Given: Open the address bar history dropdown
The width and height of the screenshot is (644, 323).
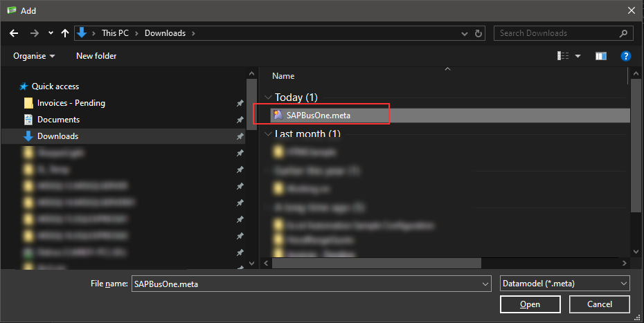Looking at the screenshot, I should pos(465,34).
